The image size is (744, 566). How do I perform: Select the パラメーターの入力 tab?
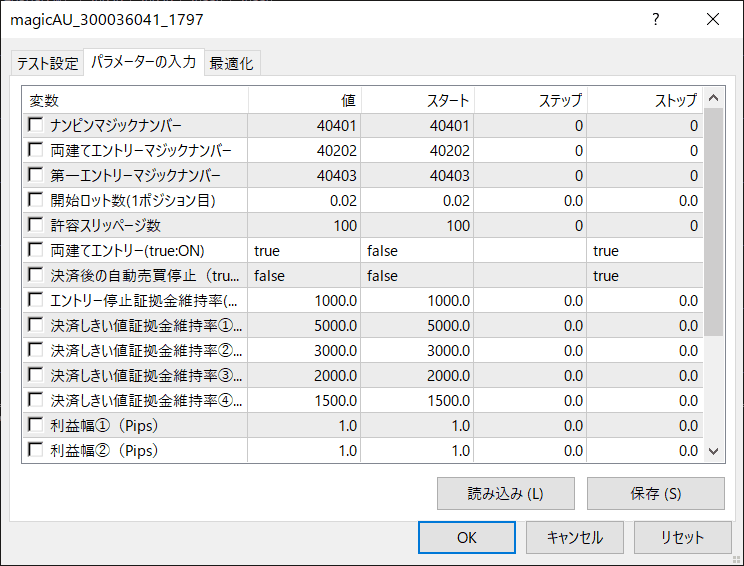point(143,62)
